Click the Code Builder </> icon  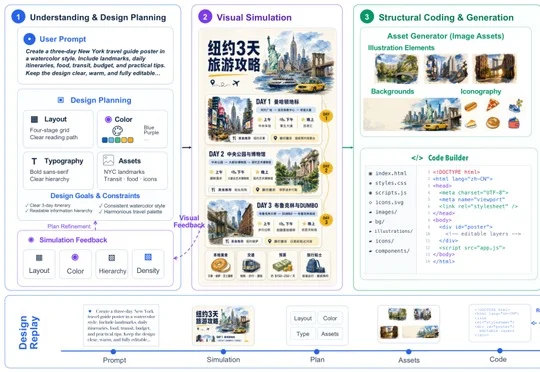pyautogui.click(x=417, y=158)
